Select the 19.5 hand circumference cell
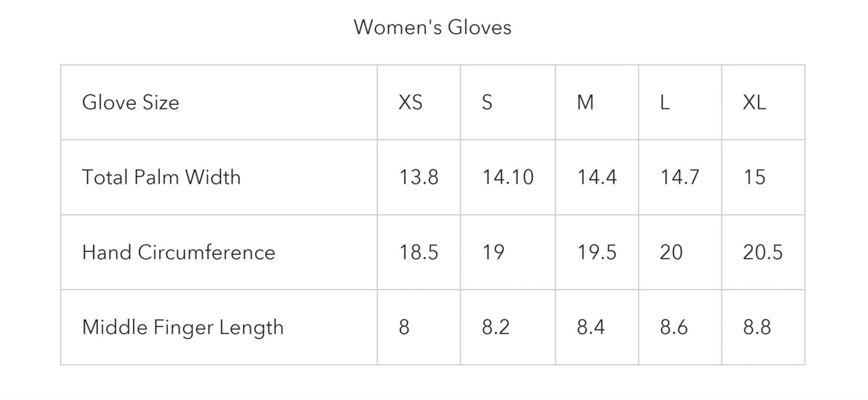Viewport: 868px width, 400px height. coord(597,252)
